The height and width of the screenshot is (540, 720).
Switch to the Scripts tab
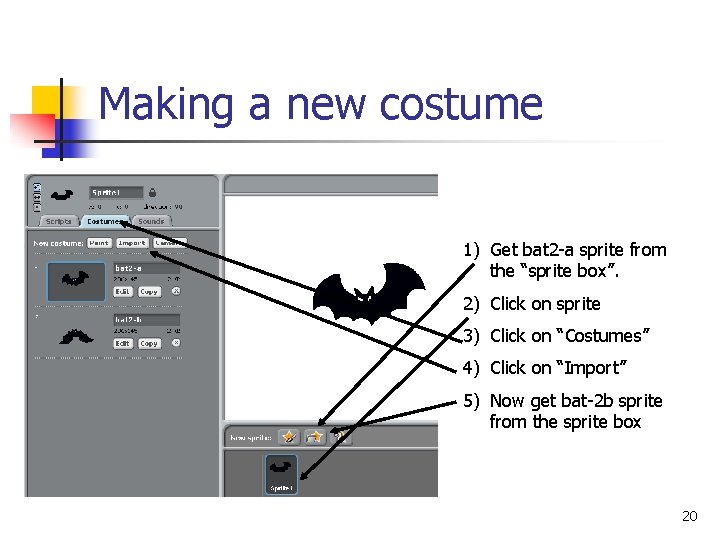[58, 221]
